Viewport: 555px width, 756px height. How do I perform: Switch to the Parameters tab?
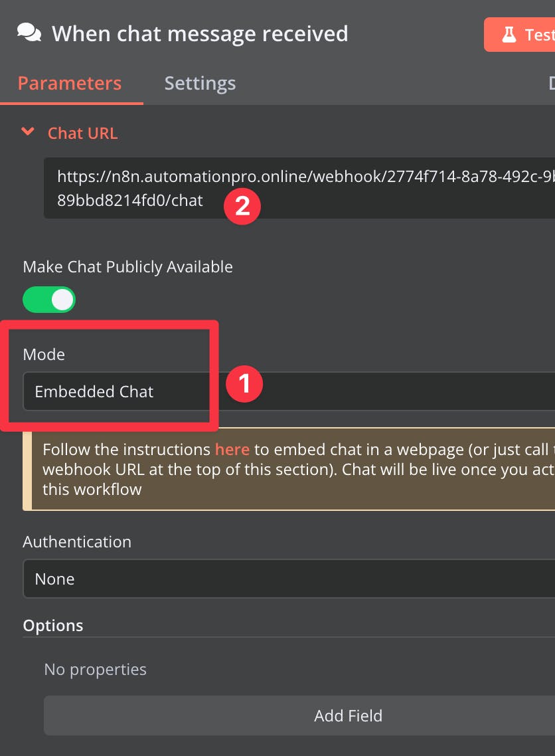[x=70, y=83]
